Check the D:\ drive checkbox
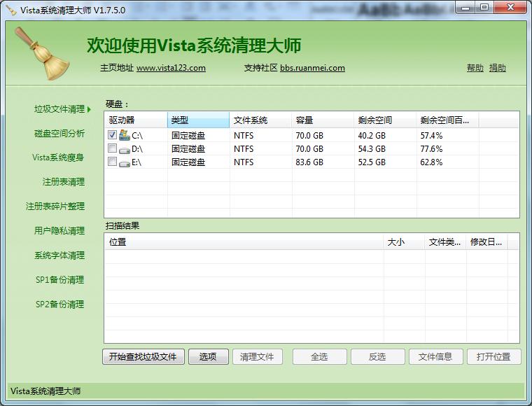 (x=113, y=149)
